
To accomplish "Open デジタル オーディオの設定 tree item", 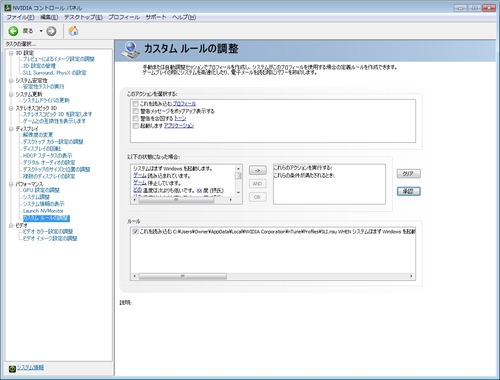I will [x=49, y=163].
